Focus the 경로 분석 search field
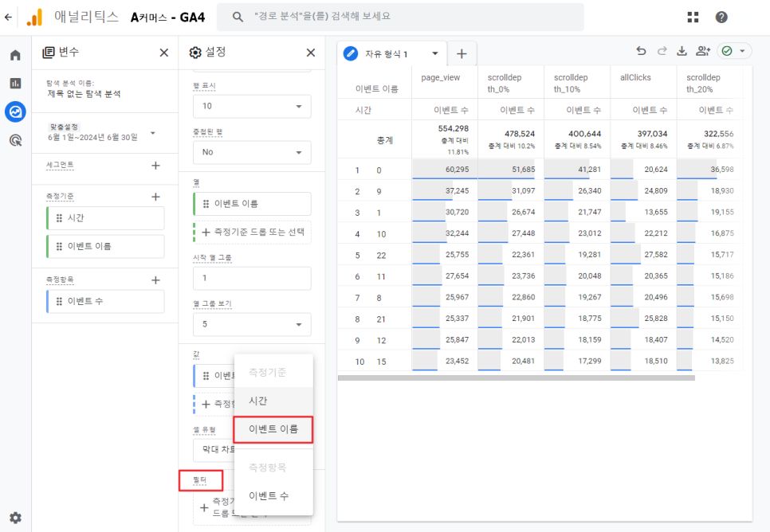Image resolution: width=770 pixels, height=532 pixels. [400, 17]
